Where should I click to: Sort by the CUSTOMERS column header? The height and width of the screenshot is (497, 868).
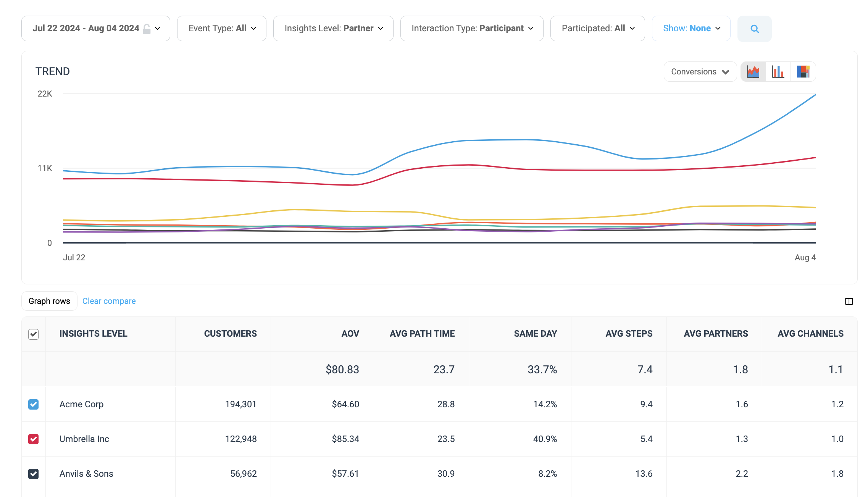[231, 334]
